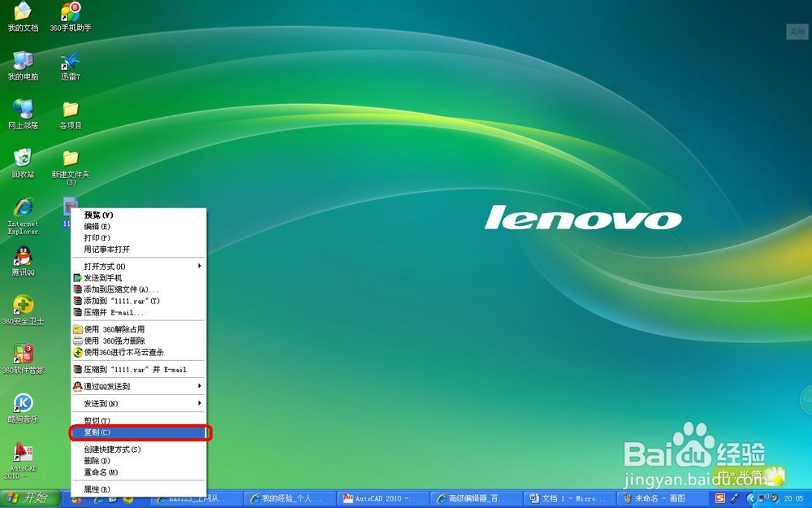
Task: Choose 复制(C) in the context menu
Action: [x=138, y=432]
